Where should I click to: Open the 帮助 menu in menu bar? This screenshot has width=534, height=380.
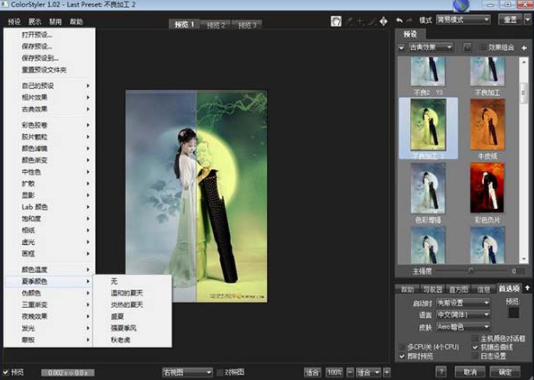click(76, 22)
